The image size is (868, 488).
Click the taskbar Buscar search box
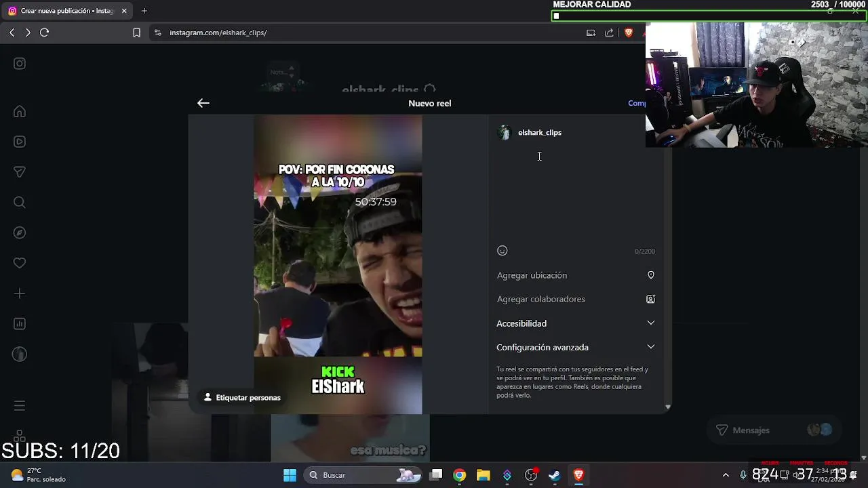[364, 475]
